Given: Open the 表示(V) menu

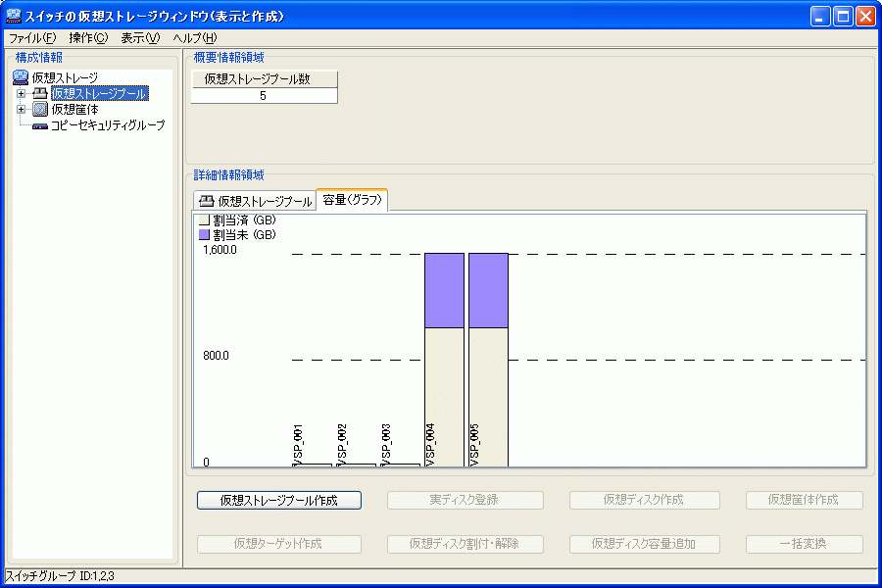Looking at the screenshot, I should click(x=140, y=38).
